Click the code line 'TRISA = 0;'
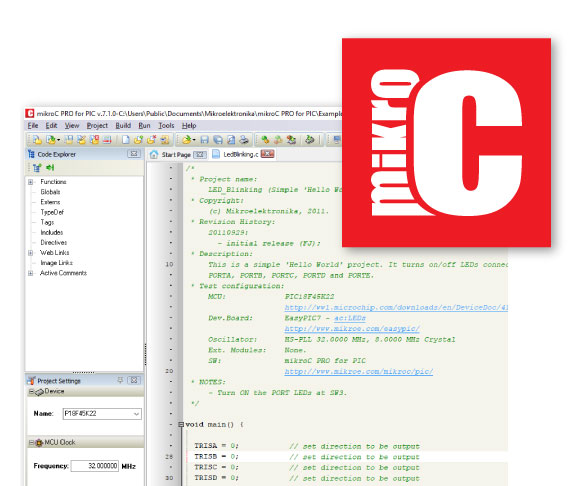573x486 pixels. [216, 446]
